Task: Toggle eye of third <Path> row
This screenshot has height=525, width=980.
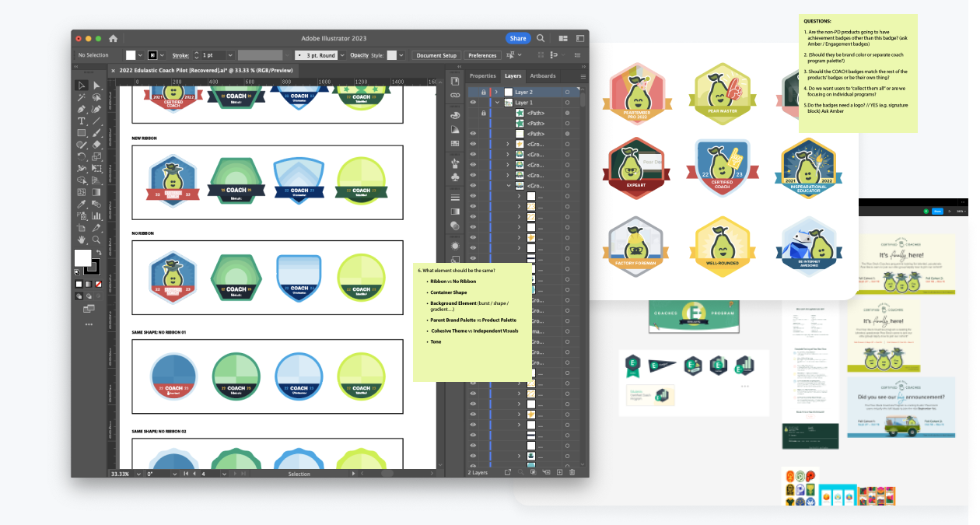Action: tap(473, 134)
